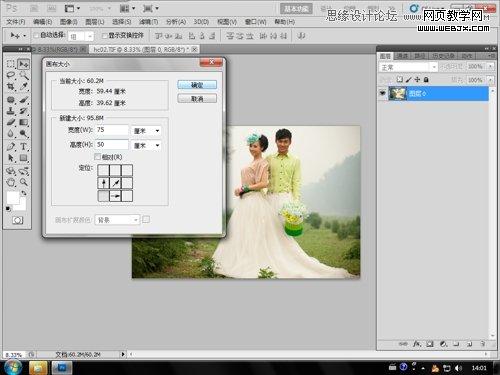Open the layer fill dropdown arrow
This screenshot has height=375, width=500.
point(490,80)
